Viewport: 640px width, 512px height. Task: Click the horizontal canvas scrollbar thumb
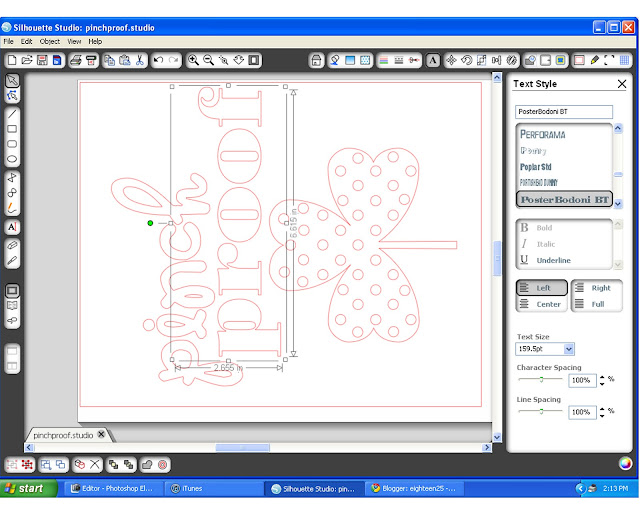[242, 448]
